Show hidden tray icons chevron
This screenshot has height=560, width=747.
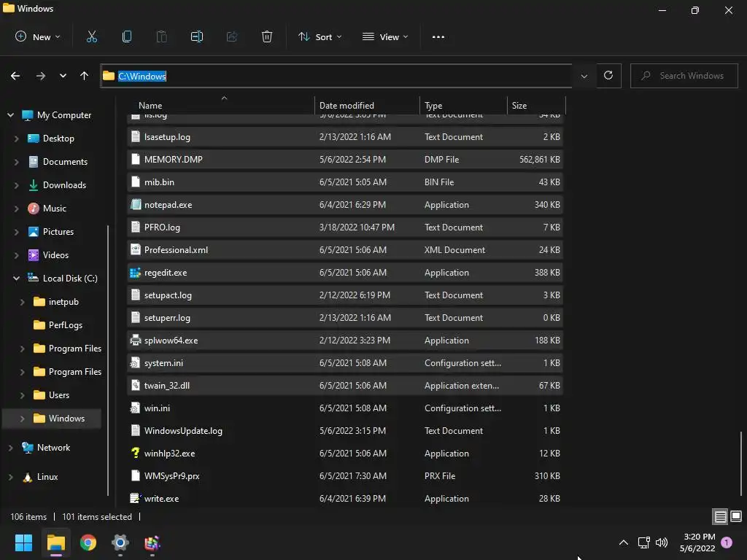[x=623, y=542]
